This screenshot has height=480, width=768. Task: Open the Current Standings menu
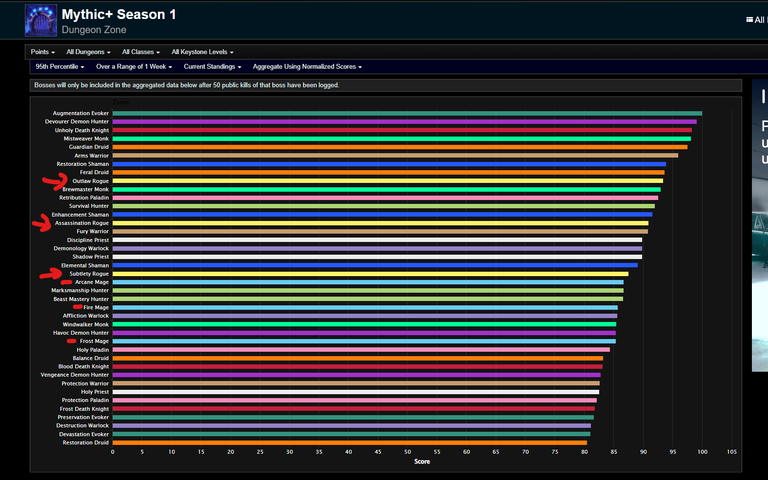tap(213, 67)
